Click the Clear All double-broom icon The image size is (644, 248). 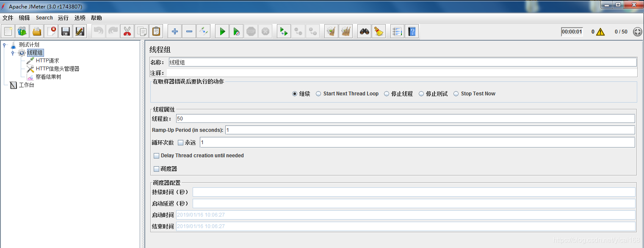pyautogui.click(x=346, y=31)
